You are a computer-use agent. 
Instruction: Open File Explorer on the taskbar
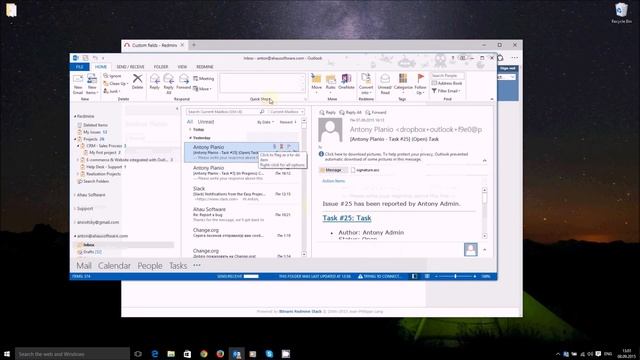tap(171, 354)
